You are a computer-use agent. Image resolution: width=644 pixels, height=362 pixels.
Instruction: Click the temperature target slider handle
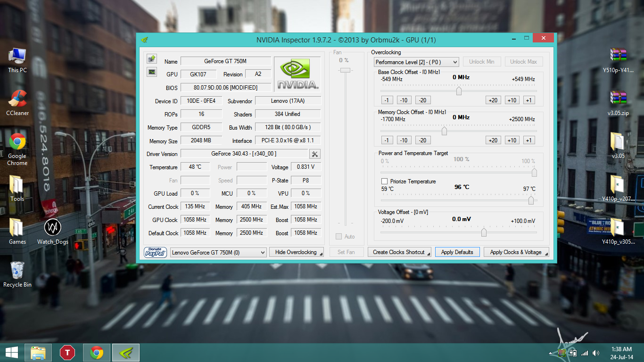coord(531,200)
